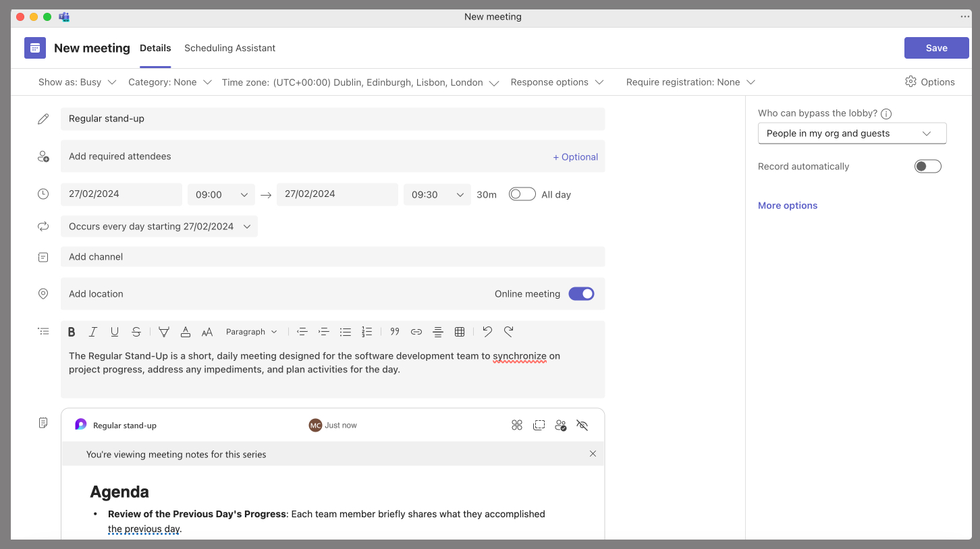Toggle bold formatting in description toolbar
The width and height of the screenshot is (980, 549).
(x=72, y=332)
